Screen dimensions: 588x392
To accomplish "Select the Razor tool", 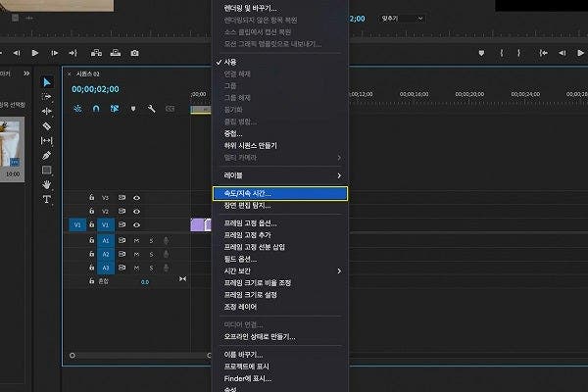I will 47,125.
